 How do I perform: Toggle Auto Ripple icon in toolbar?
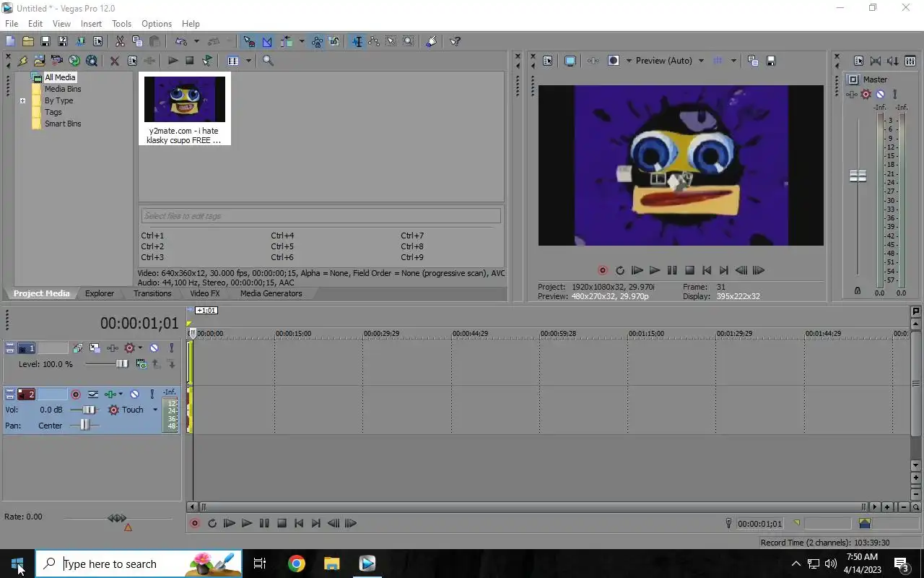[287, 41]
